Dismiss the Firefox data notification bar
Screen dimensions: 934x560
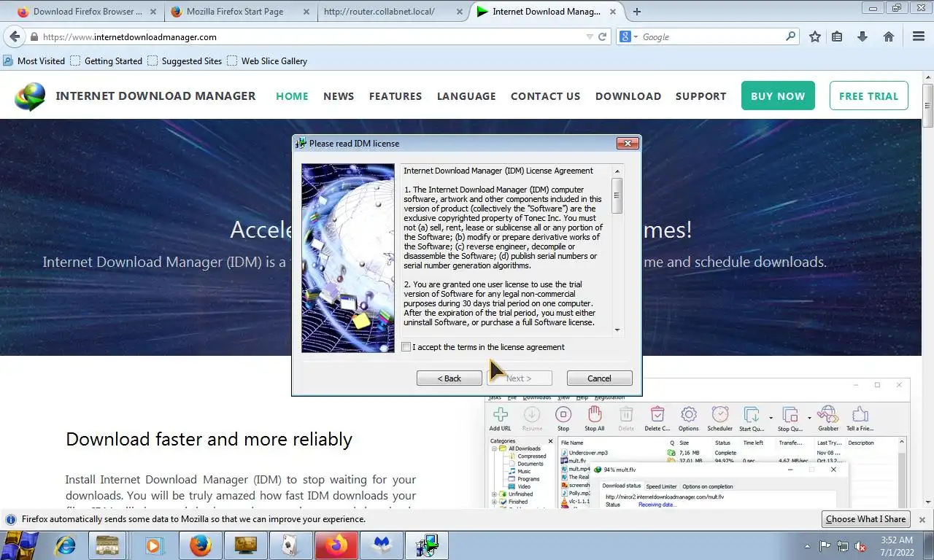[x=922, y=520]
